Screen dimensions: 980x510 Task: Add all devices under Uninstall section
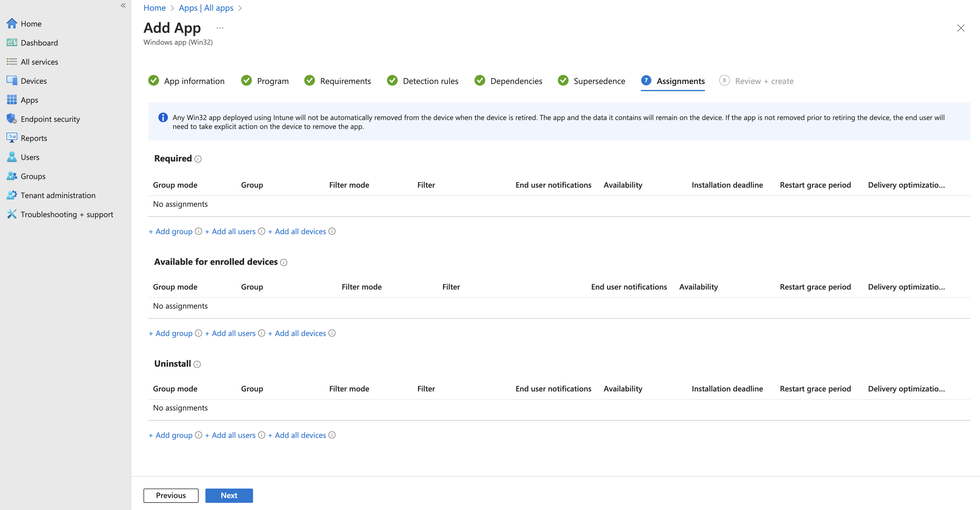coord(300,435)
